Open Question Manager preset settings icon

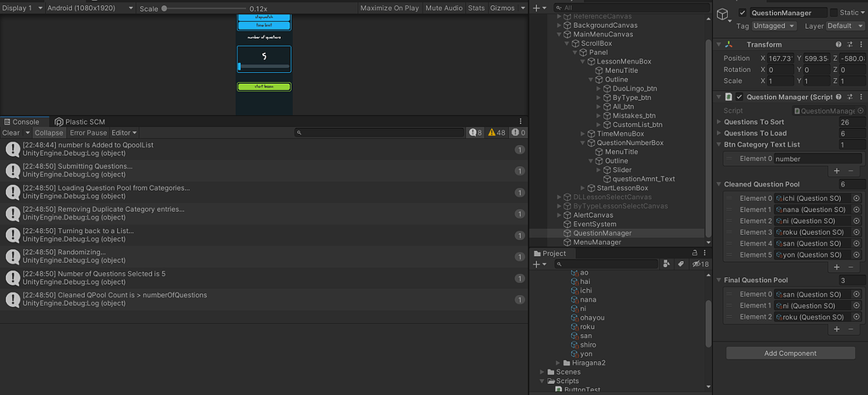pyautogui.click(x=849, y=97)
